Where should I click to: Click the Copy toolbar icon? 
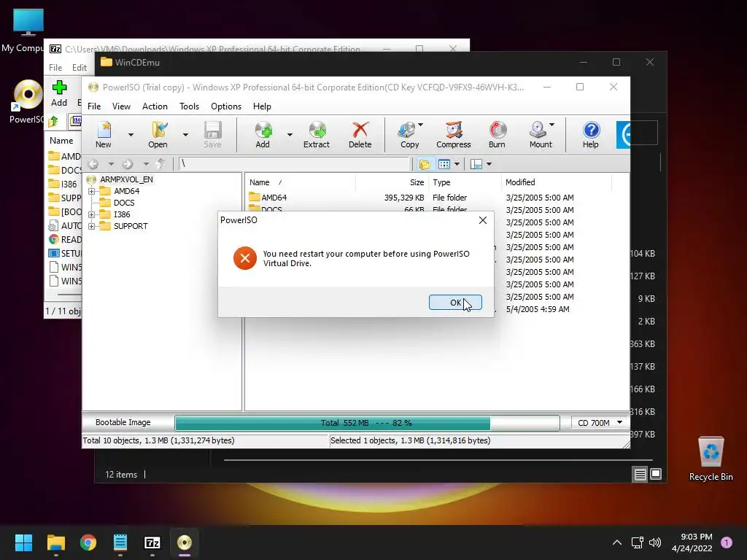tap(409, 135)
